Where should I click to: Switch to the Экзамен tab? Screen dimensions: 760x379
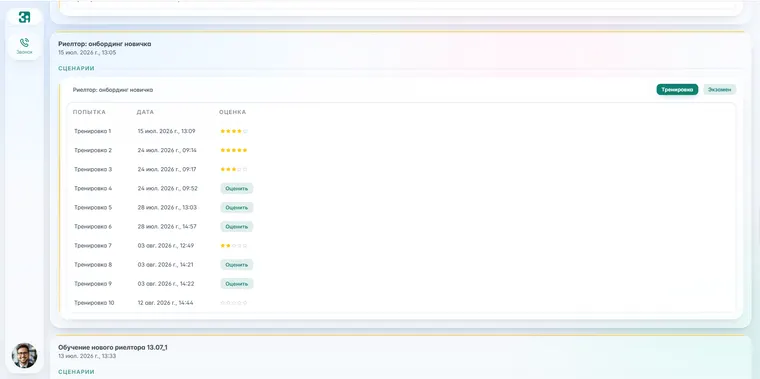click(x=719, y=90)
